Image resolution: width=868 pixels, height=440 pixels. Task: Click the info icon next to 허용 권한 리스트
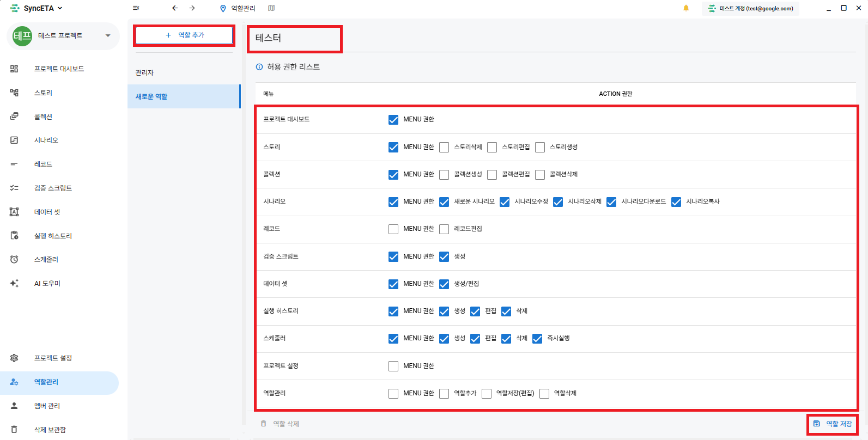tap(259, 67)
